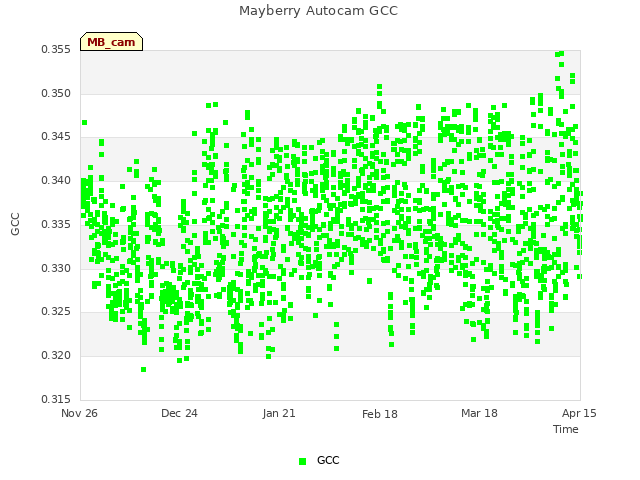Click the 0.320 y-axis value
The width and height of the screenshot is (640, 480).
pos(56,355)
